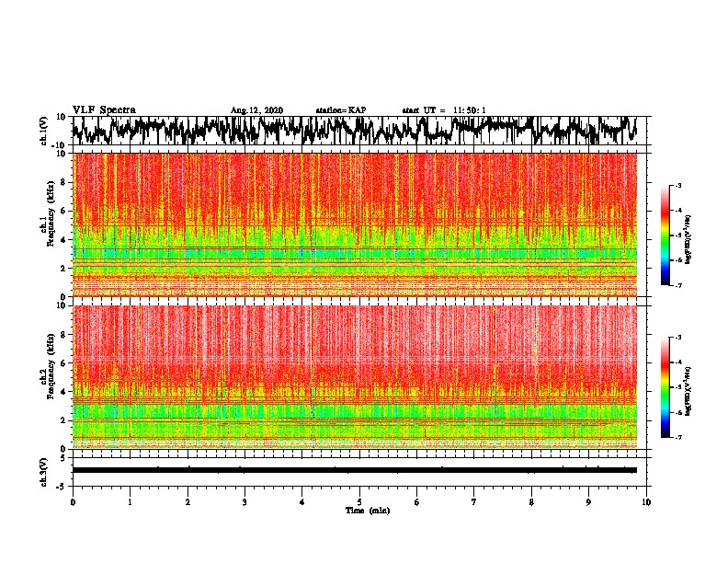728x563 pixels.
Task: Click time axis tick label "2"
Action: pos(188,502)
